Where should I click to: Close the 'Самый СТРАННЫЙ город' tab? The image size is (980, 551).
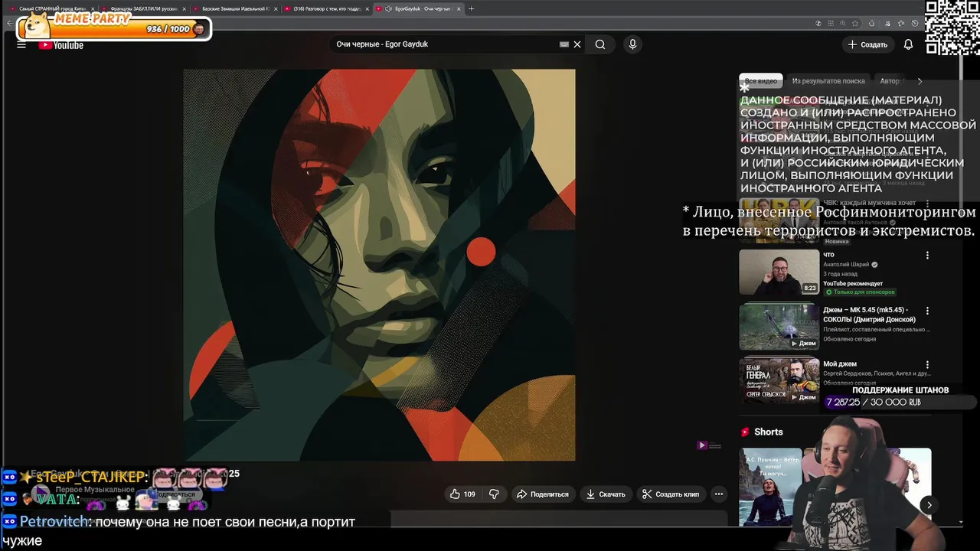point(93,8)
